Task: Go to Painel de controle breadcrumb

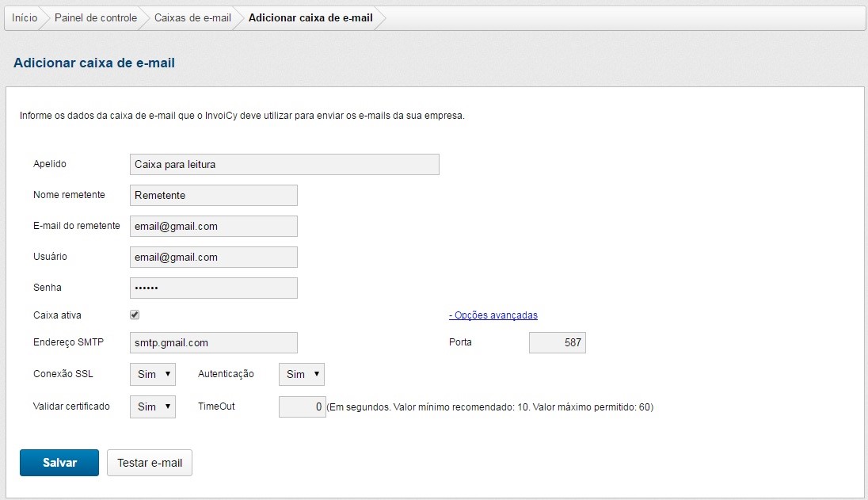Action: (x=95, y=18)
